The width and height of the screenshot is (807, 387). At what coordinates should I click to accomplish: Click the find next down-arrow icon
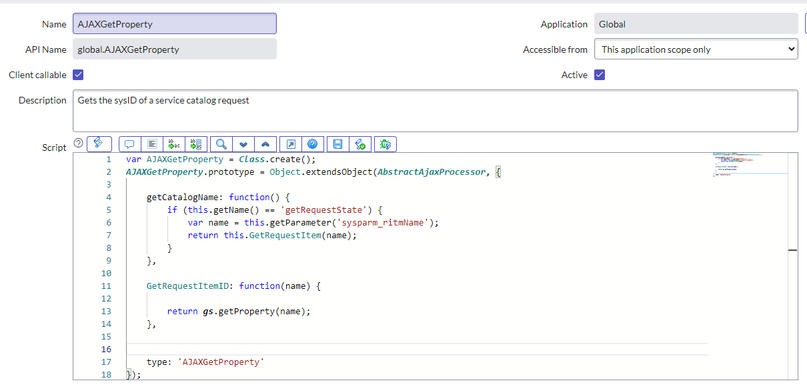243,145
